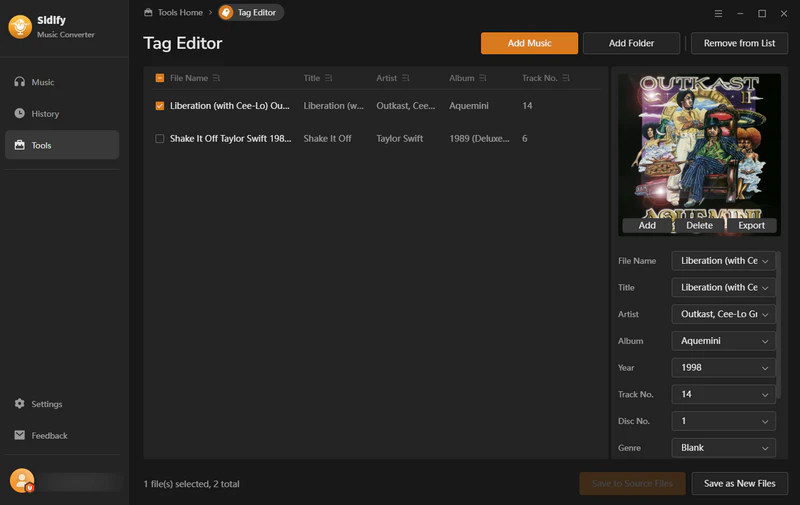Viewport: 800px width, 505px height.
Task: Click the Tag Editor page heading
Action: pos(183,43)
